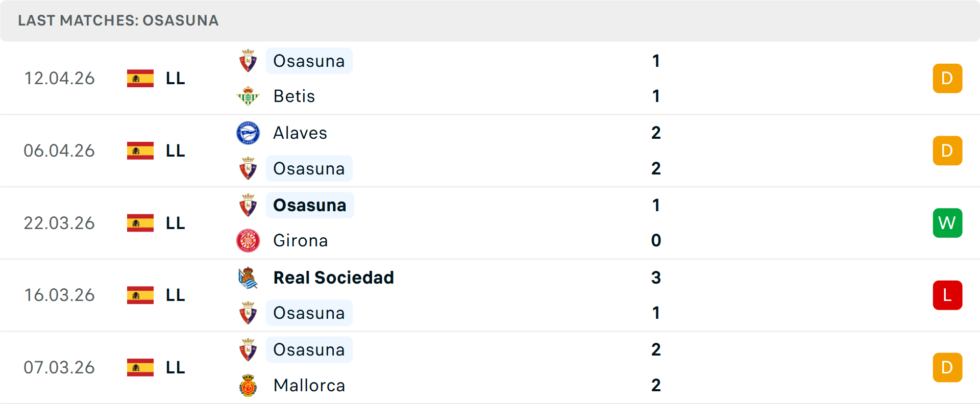Viewport: 980px width, 404px height.
Task: Click the Real Sociedad team name
Action: [334, 278]
